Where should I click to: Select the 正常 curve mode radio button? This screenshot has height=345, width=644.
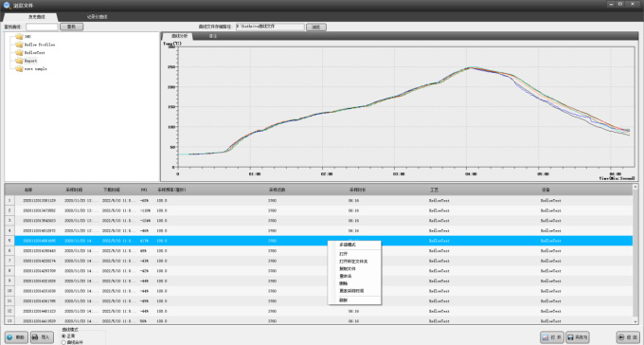point(63,336)
